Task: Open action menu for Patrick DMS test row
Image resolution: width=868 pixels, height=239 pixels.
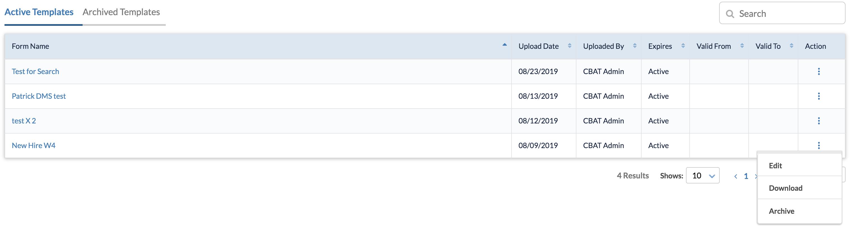Action: pyautogui.click(x=819, y=96)
